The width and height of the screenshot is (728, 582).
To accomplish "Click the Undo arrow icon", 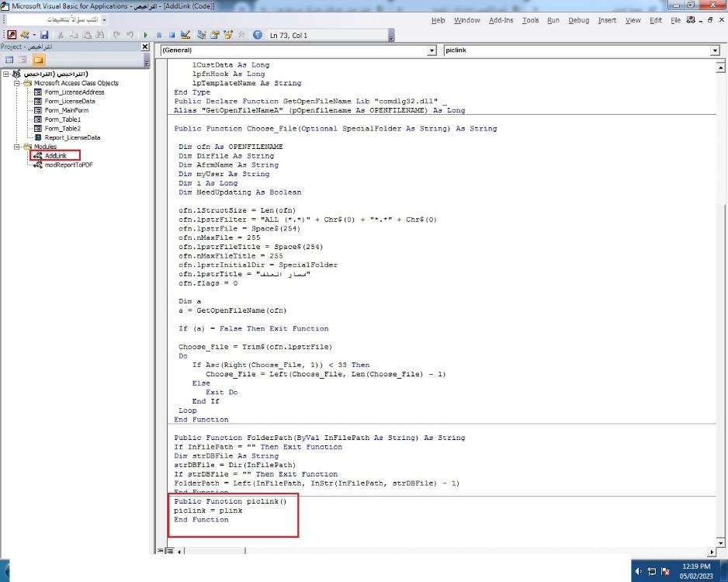I will 116,35.
